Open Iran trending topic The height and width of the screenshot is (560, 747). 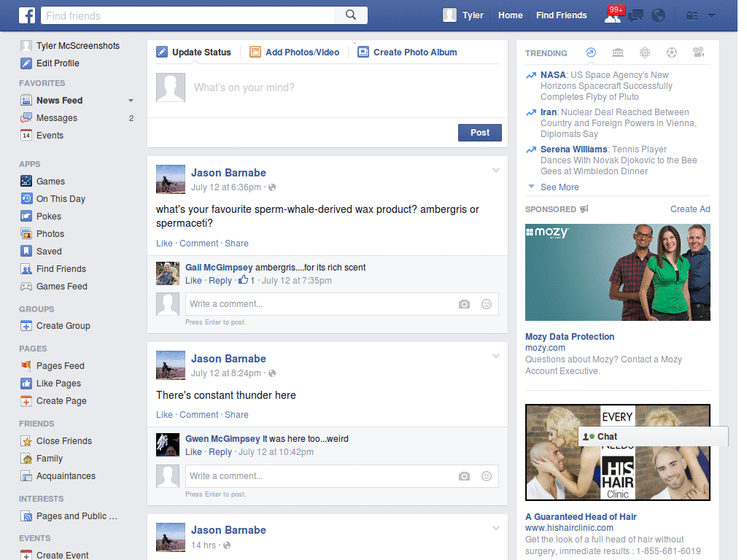pos(549,112)
